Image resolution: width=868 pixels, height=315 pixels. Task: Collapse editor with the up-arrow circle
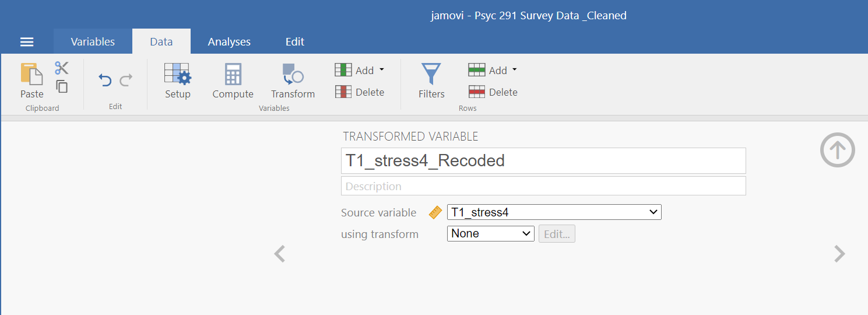click(837, 150)
